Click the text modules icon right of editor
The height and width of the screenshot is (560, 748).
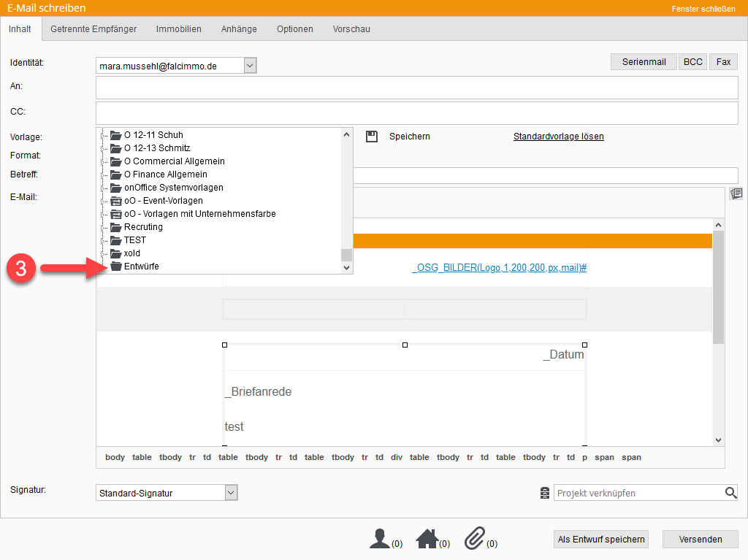[x=736, y=193]
